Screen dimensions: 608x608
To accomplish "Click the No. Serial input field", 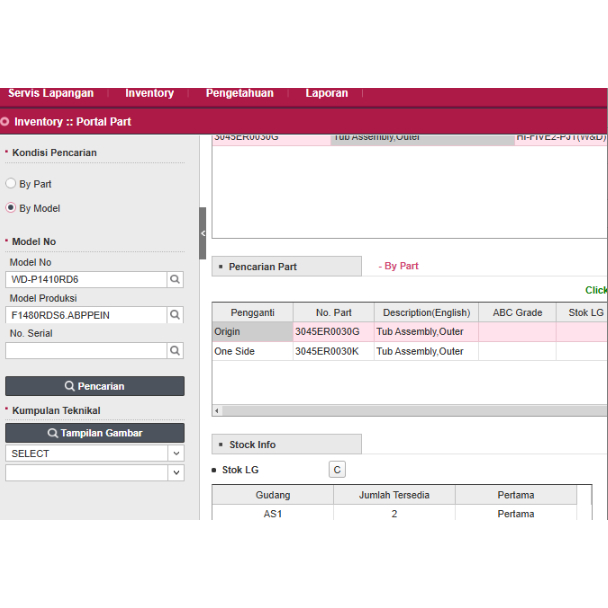I will tap(85, 351).
